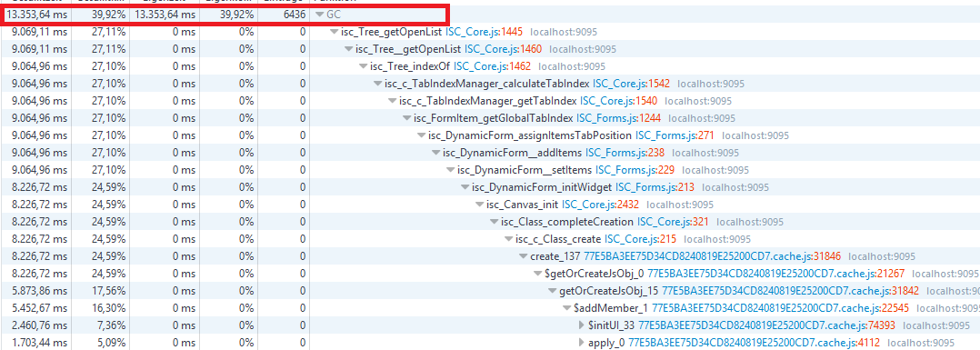Select $initUI_33 function name
Viewport: 980px width, 350px height.
tap(612, 325)
